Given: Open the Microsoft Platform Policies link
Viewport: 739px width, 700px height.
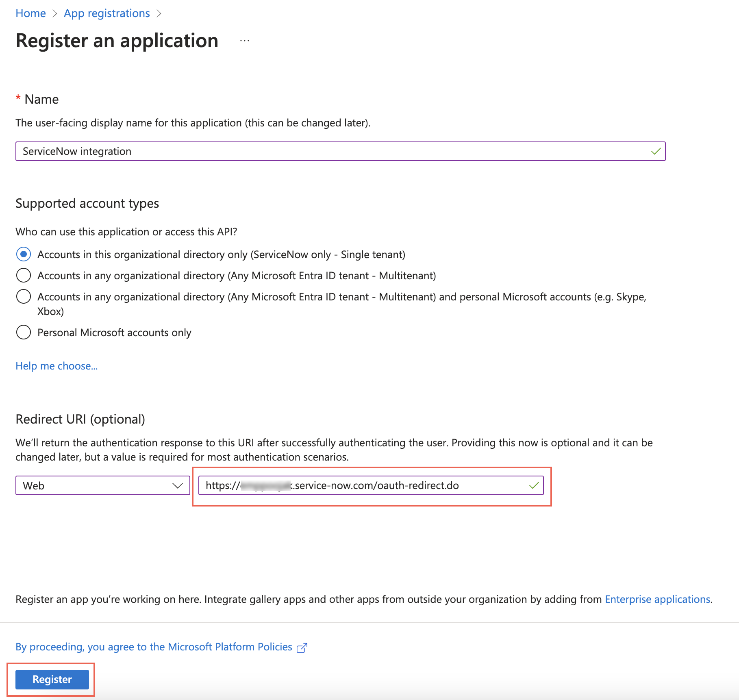Looking at the screenshot, I should tap(154, 647).
